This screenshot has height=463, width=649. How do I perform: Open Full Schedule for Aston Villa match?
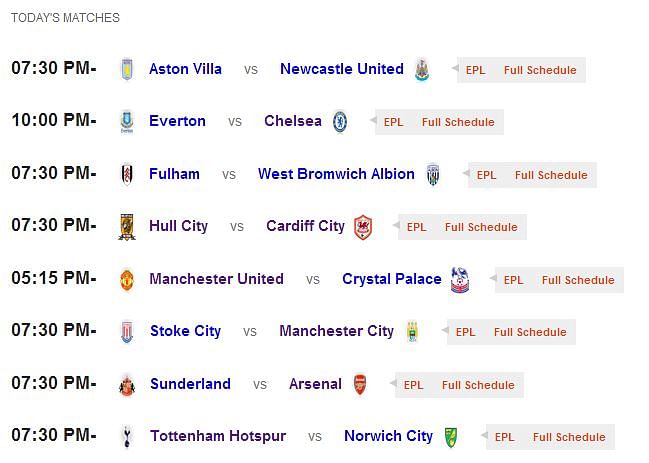(x=540, y=70)
